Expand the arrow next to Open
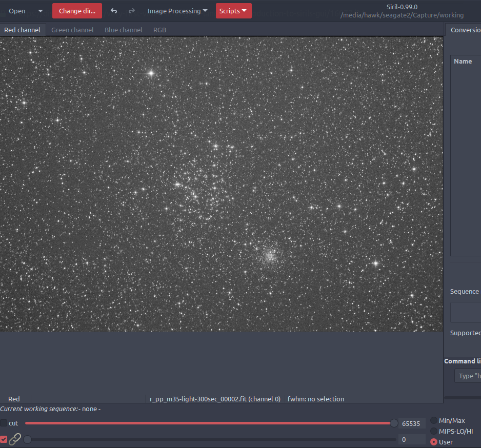Screen dimensions: 481x448 click(41, 11)
